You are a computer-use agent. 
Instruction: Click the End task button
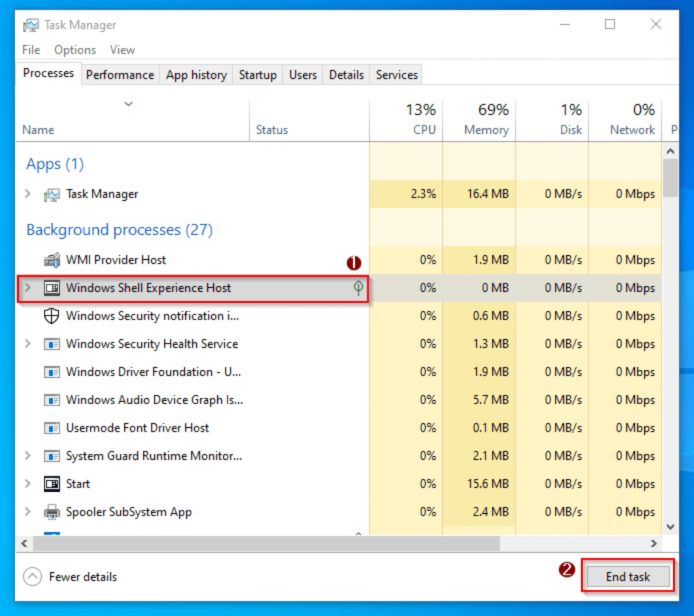point(628,577)
